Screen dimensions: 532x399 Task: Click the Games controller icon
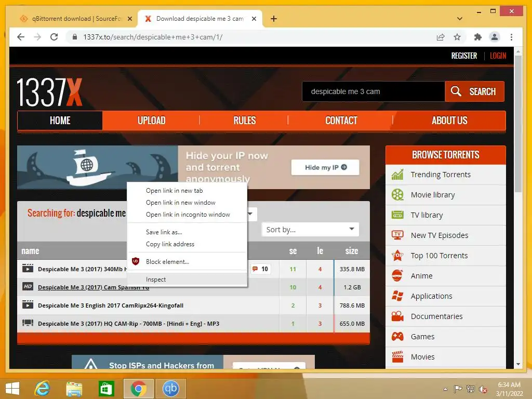(x=397, y=337)
